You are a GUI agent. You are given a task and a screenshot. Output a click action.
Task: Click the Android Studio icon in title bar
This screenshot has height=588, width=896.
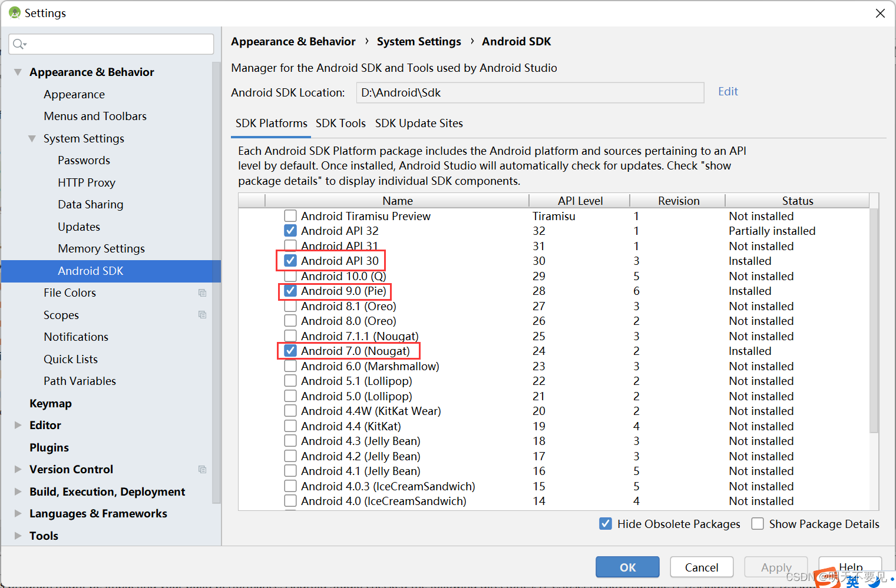[15, 12]
